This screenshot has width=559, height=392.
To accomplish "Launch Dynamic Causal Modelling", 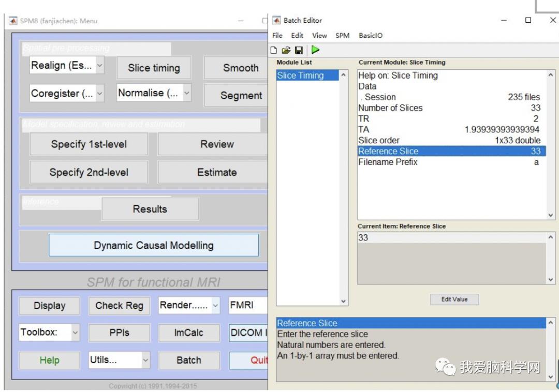I will tap(154, 245).
